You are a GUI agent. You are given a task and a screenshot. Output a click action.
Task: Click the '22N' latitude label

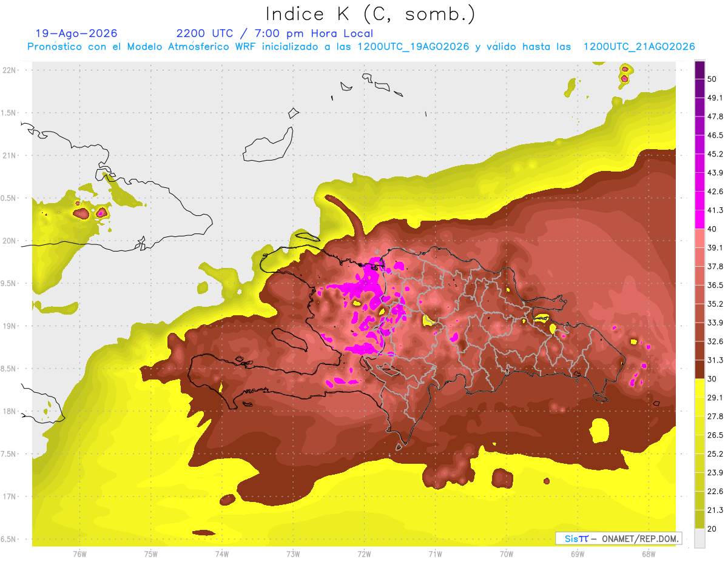pos(9,70)
